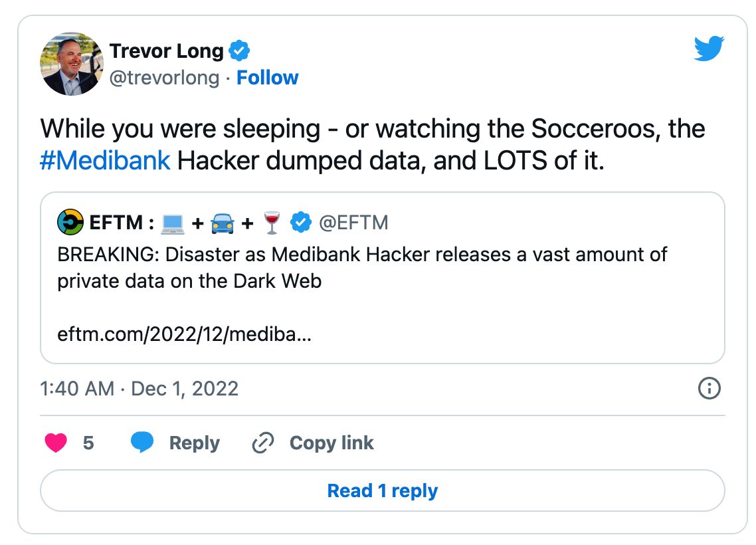Open the quoted BREAKING Medibank tweet text
Image resolution: width=756 pixels, height=545 pixels.
click(362, 267)
